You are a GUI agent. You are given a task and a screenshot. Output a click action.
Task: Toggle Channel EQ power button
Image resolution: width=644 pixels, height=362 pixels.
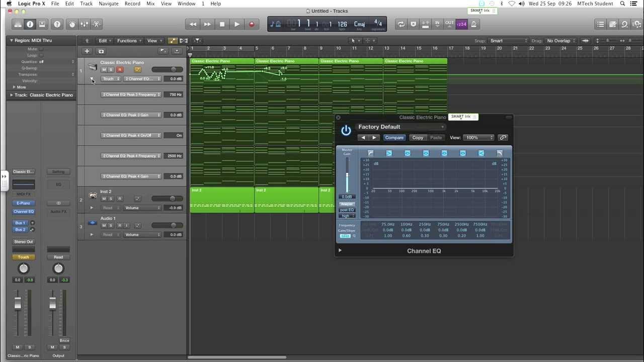tap(346, 131)
